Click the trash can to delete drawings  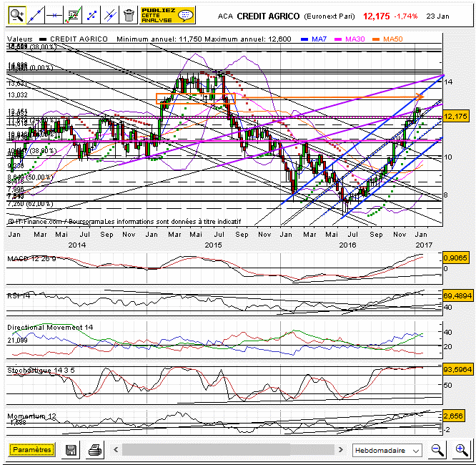pyautogui.click(x=129, y=15)
